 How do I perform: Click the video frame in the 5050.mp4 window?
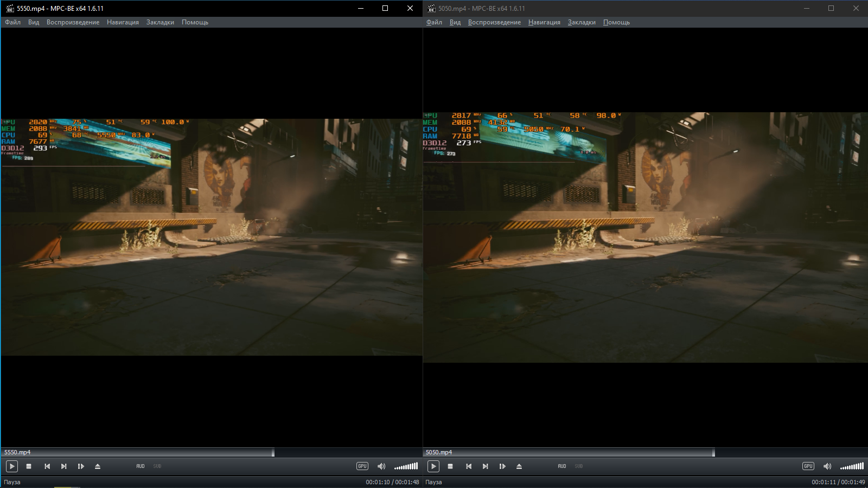click(645, 237)
